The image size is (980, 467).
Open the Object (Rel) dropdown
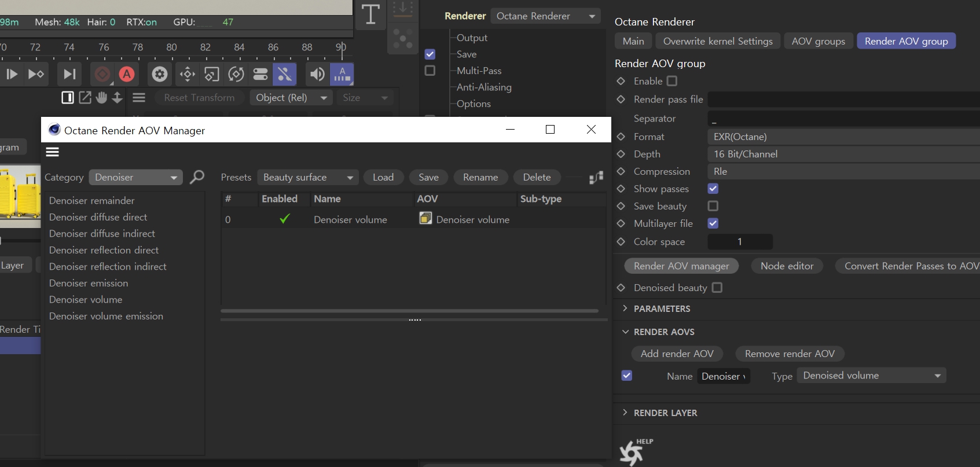tap(291, 98)
